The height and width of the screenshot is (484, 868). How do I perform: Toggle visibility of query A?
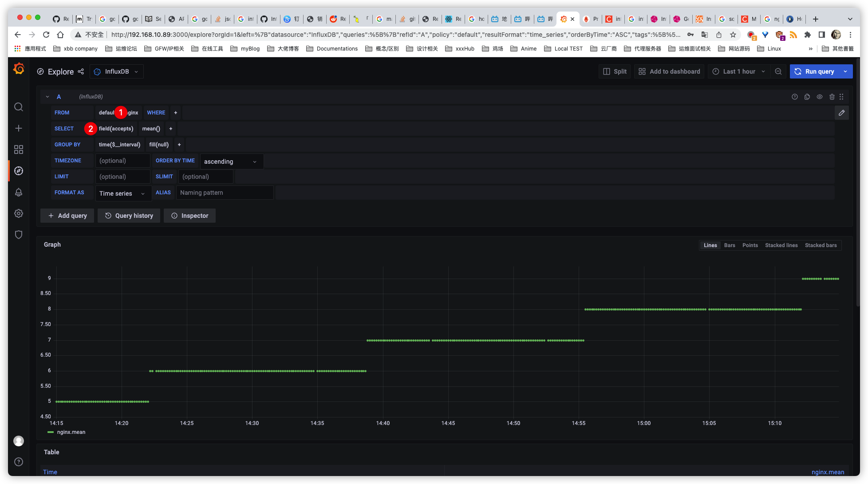coord(820,97)
